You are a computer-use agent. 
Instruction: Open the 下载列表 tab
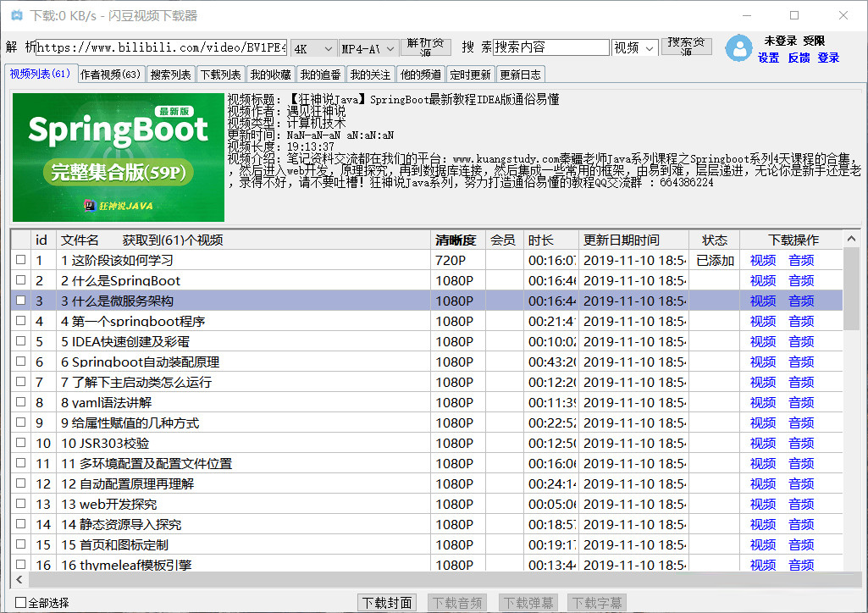coord(221,75)
